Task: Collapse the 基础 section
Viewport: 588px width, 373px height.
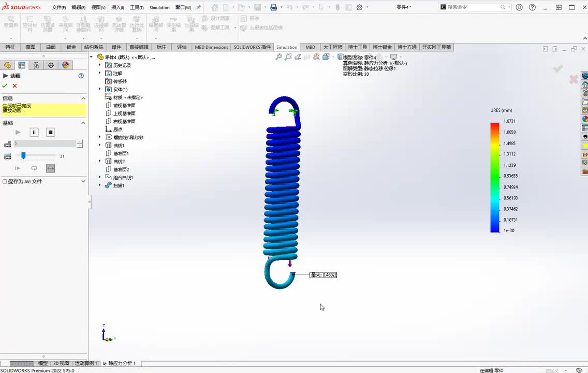Action: tap(83, 123)
